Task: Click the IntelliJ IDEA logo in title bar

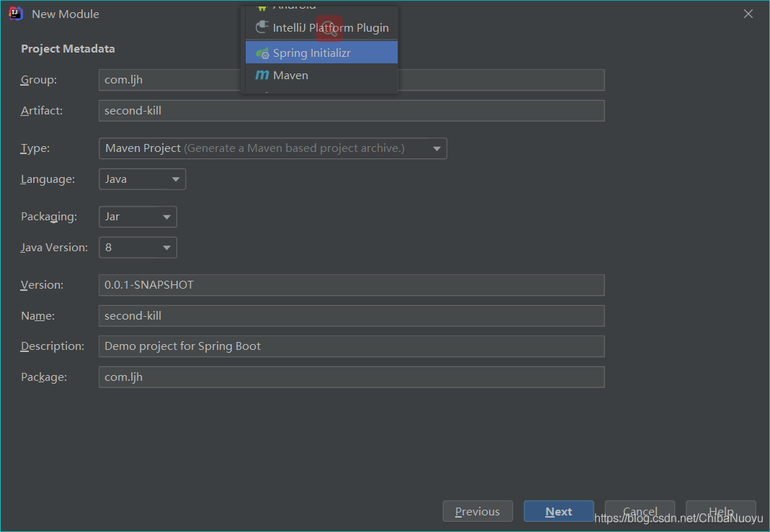Action: 16,14
